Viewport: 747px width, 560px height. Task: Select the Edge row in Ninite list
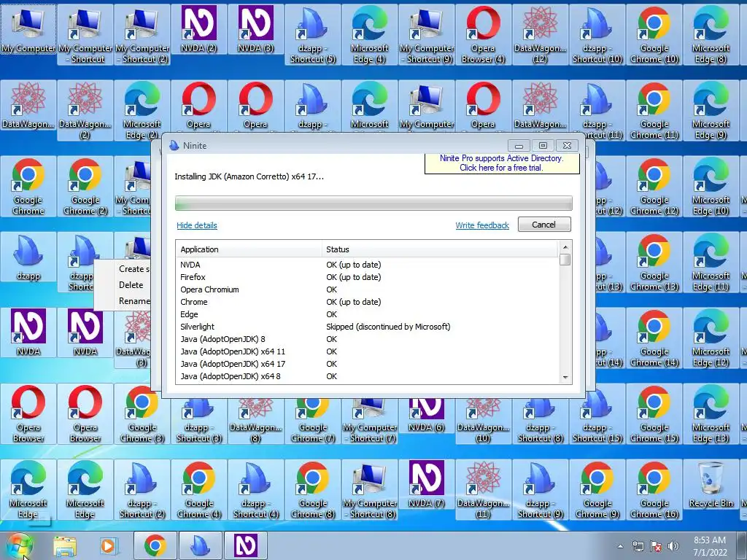pyautogui.click(x=367, y=314)
